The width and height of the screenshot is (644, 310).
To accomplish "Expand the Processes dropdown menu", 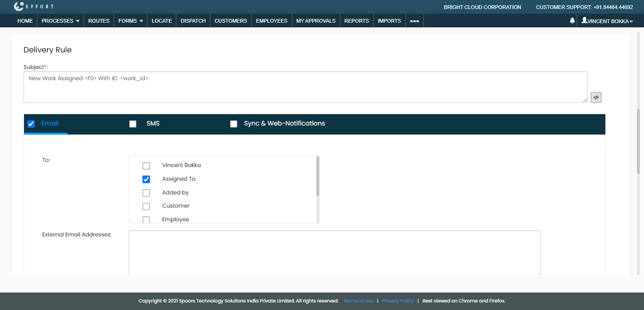I will (x=60, y=21).
